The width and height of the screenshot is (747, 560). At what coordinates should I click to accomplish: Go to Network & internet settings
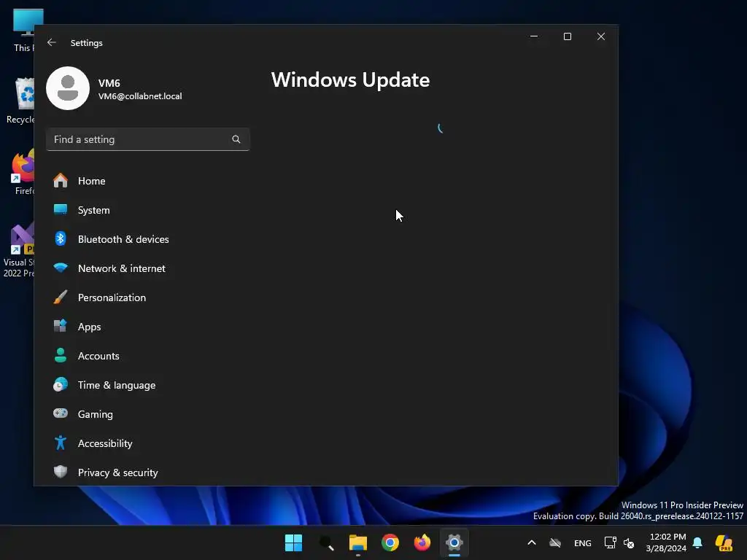click(147, 268)
